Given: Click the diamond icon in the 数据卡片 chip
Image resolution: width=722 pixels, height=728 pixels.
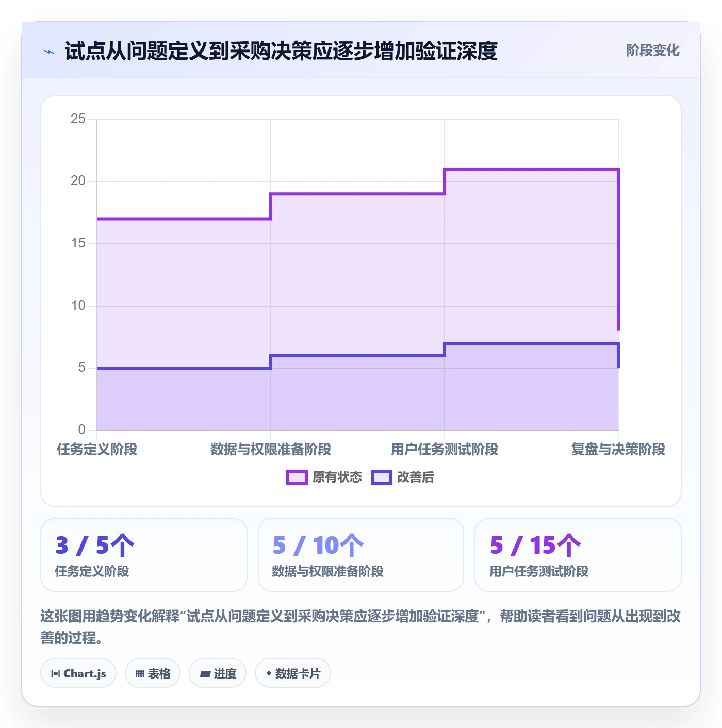Looking at the screenshot, I should (269, 673).
